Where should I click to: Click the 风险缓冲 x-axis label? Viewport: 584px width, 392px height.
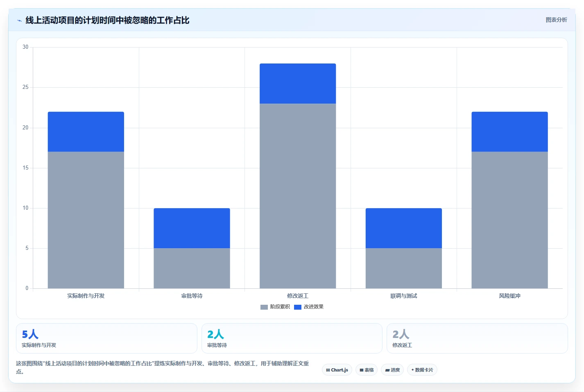509,296
